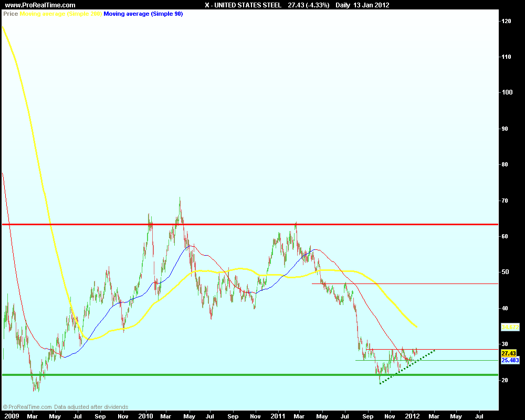Select the 'Price' legend label
Viewport: 525px width, 420px height.
coord(10,14)
